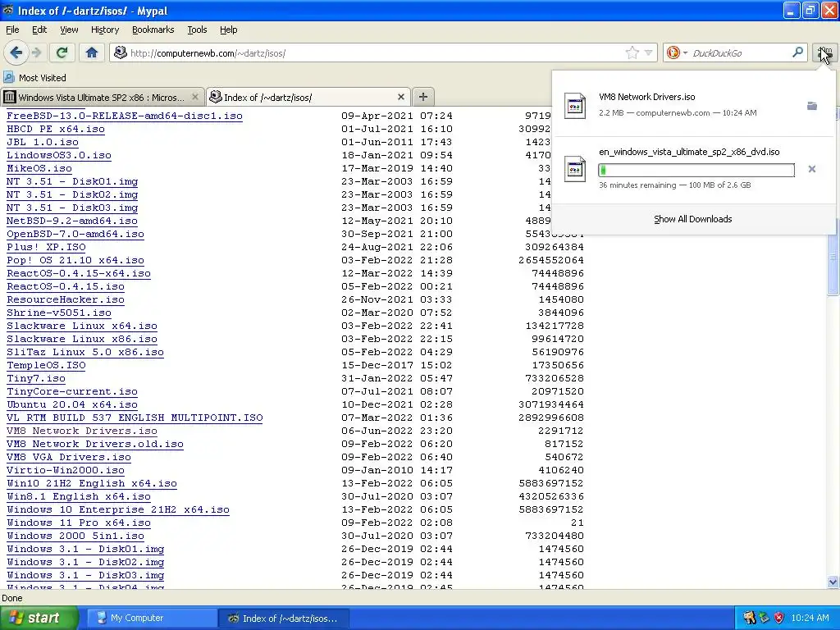Open the Help menu
This screenshot has height=630, width=840.
tap(228, 30)
